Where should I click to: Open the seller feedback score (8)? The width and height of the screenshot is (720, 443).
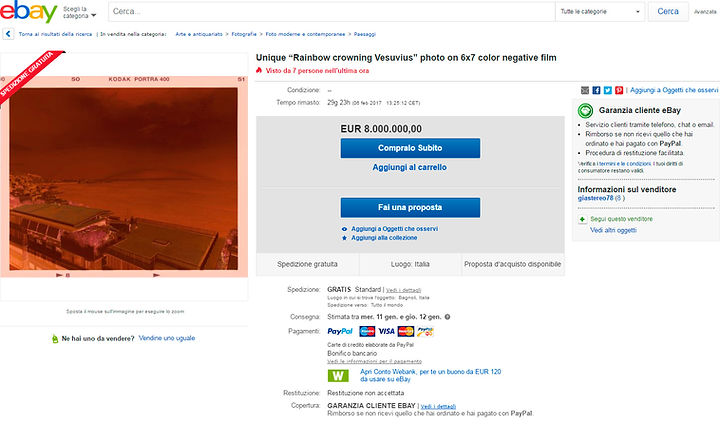coord(620,198)
